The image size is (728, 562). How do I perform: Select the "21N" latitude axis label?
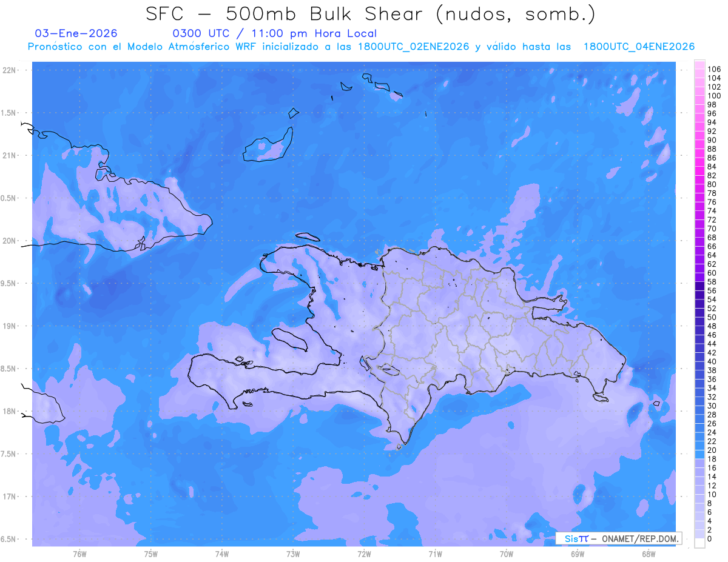(10, 155)
